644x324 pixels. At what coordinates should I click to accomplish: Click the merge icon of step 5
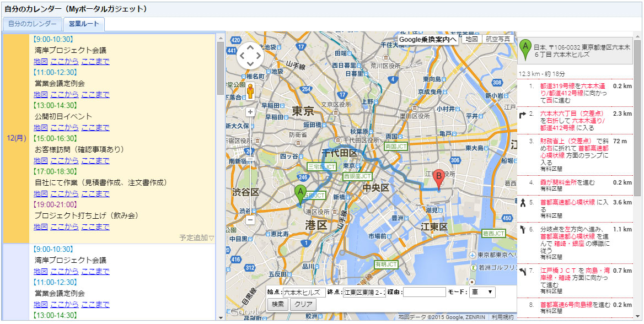[x=523, y=202]
